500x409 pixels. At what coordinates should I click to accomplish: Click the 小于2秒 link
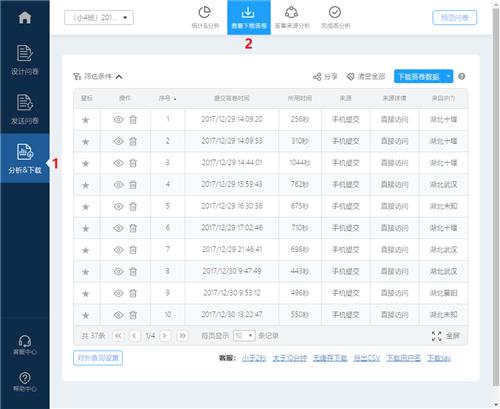tap(254, 358)
